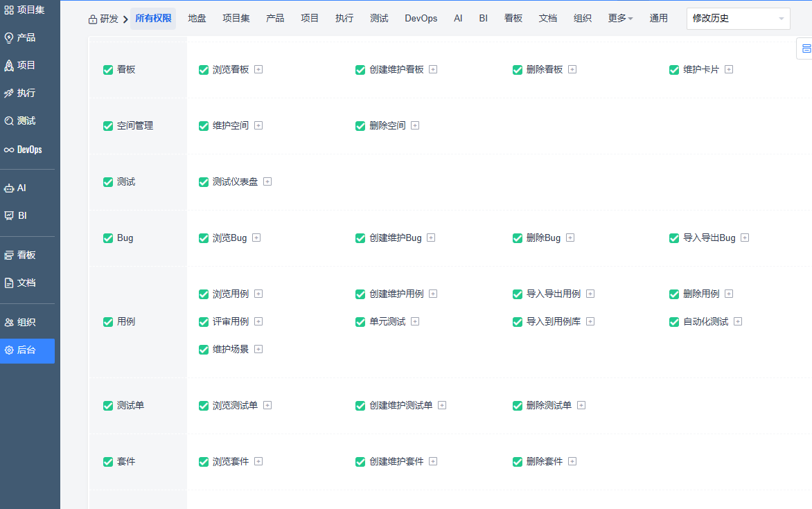Switch to the DevOps tab

click(421, 19)
